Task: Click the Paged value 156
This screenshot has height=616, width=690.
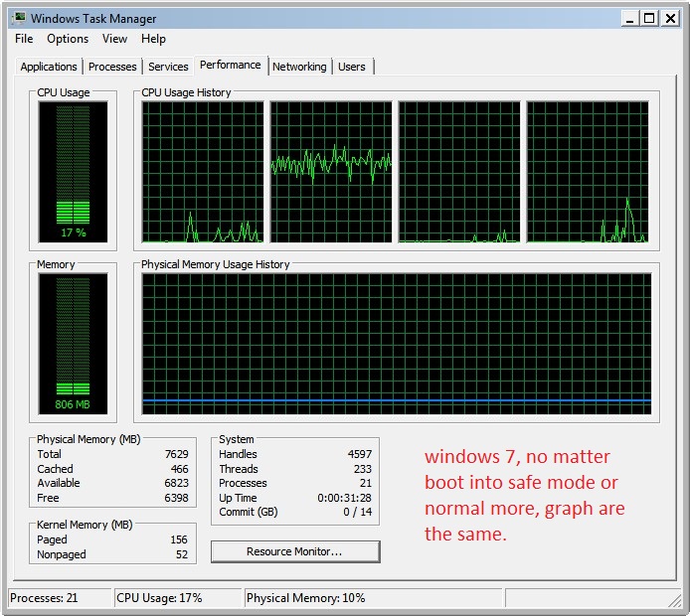Action: pos(179,539)
